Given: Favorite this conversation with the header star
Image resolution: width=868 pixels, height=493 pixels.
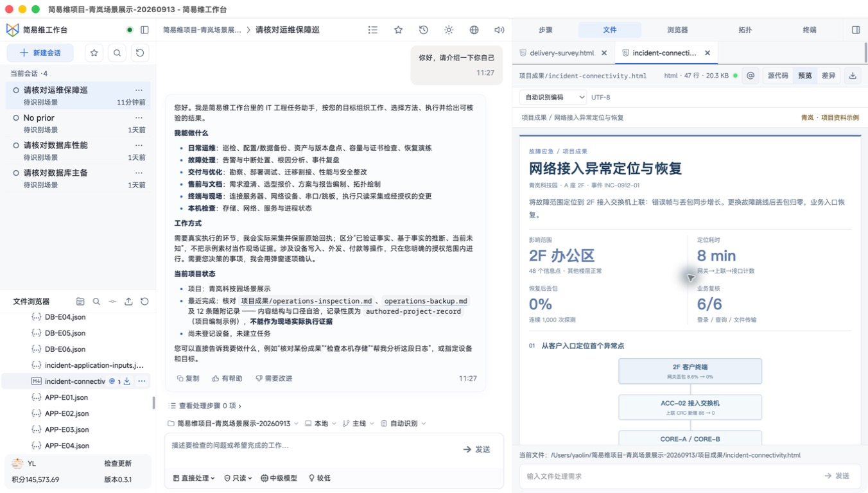Looking at the screenshot, I should click(x=398, y=30).
